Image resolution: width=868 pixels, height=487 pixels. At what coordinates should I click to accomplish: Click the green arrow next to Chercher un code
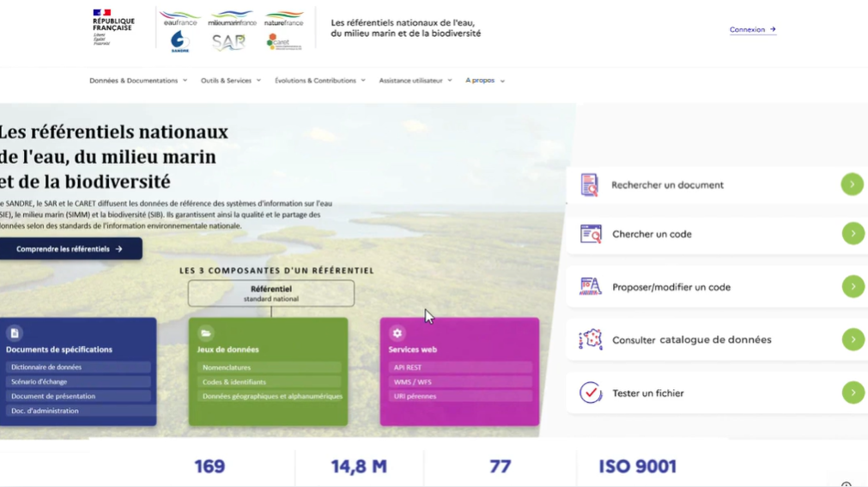(853, 234)
